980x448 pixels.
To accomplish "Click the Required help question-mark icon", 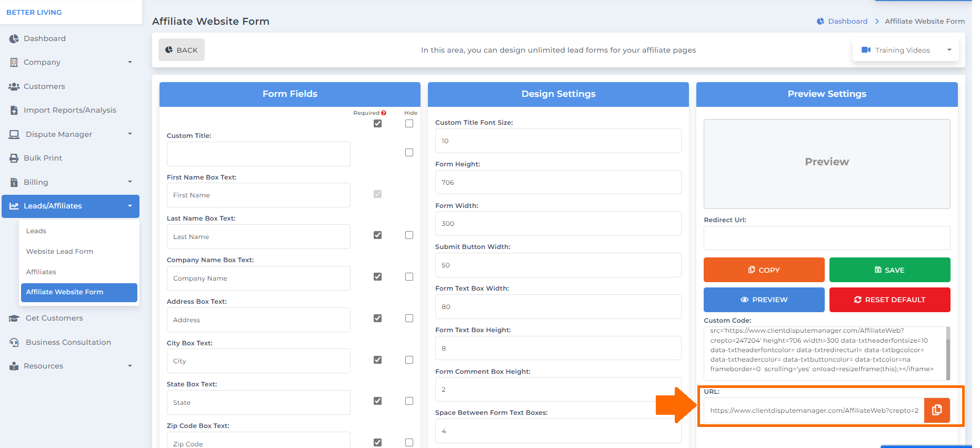I will coord(384,113).
